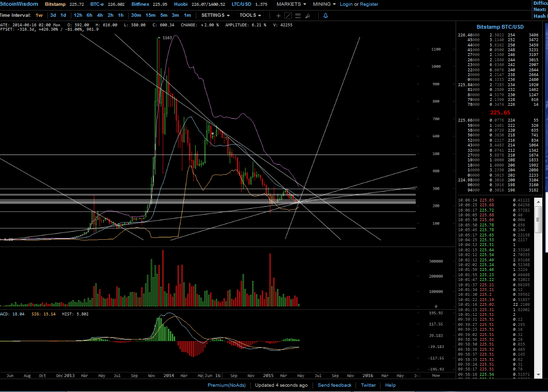Image resolution: width=548 pixels, height=392 pixels.
Task: Switch to 2h time interval
Action: coord(111,15)
